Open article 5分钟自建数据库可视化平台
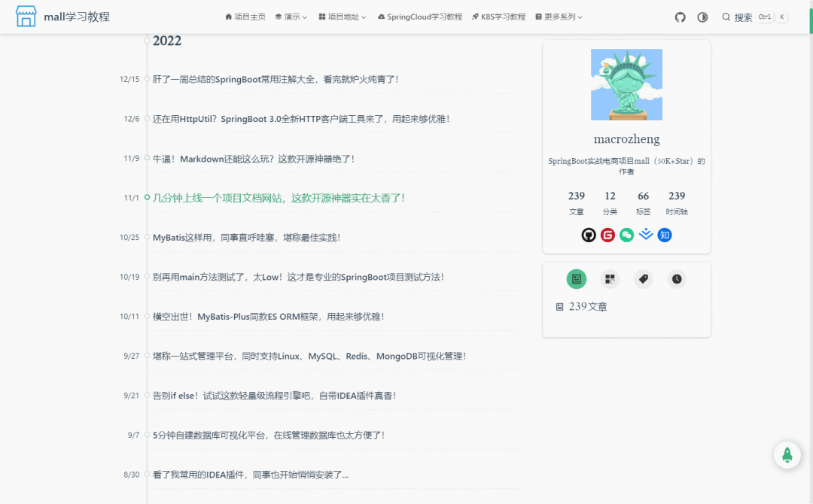This screenshot has width=813, height=504. [269, 435]
